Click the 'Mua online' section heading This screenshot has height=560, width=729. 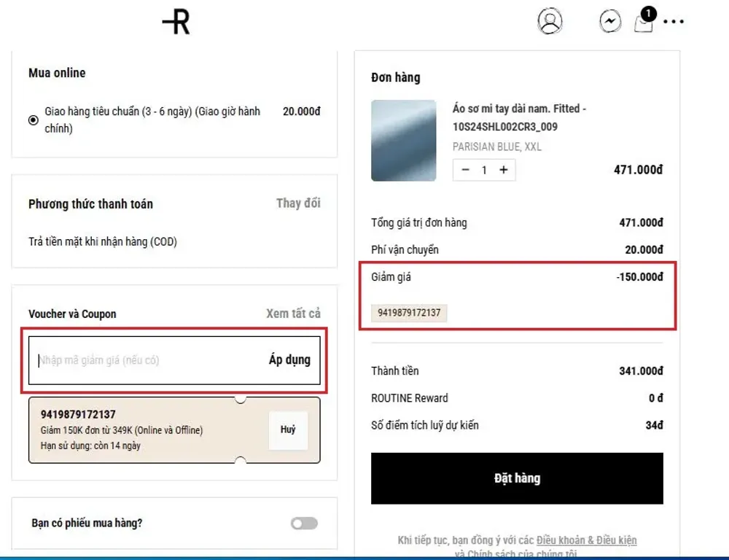[x=57, y=73]
